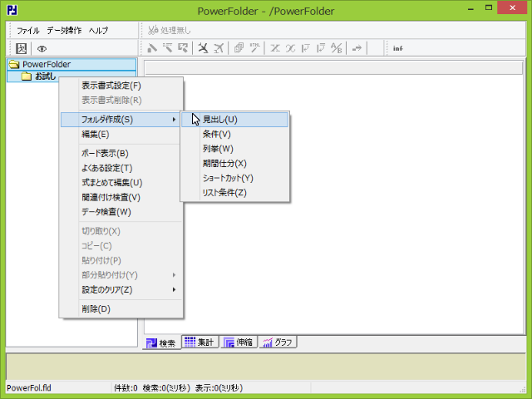This screenshot has width=532, height=399.
Task: Open the ファイル menu
Action: [x=27, y=31]
